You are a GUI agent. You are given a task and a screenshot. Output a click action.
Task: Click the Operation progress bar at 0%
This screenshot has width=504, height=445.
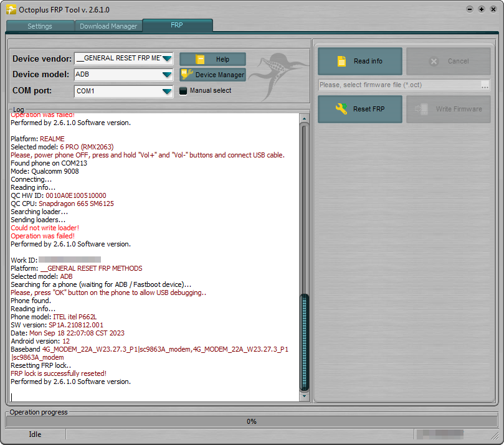(x=252, y=421)
